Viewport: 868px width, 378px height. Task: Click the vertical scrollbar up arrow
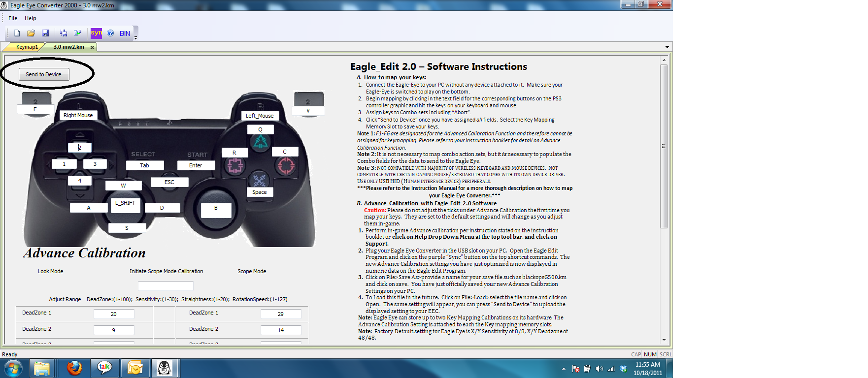coord(664,60)
